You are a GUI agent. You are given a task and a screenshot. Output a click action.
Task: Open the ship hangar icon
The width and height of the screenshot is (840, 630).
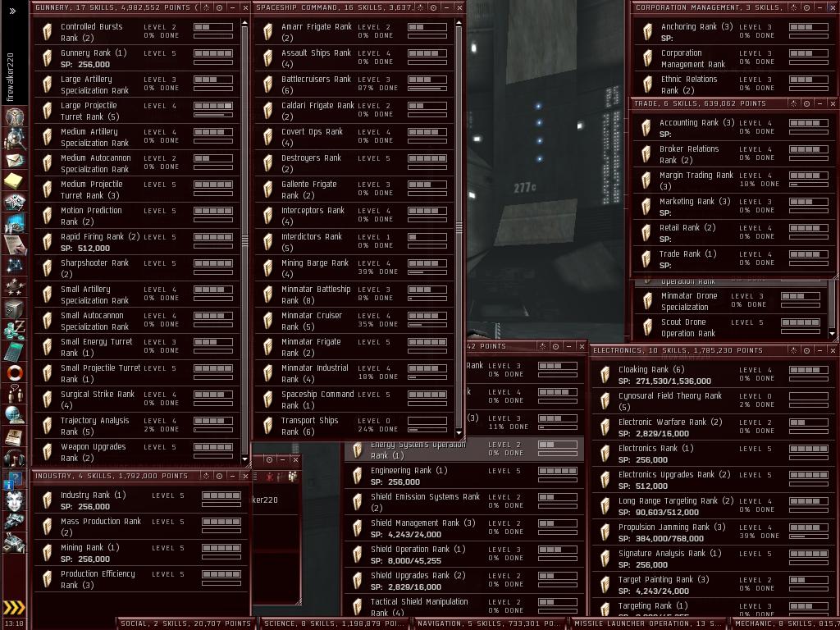click(x=15, y=521)
